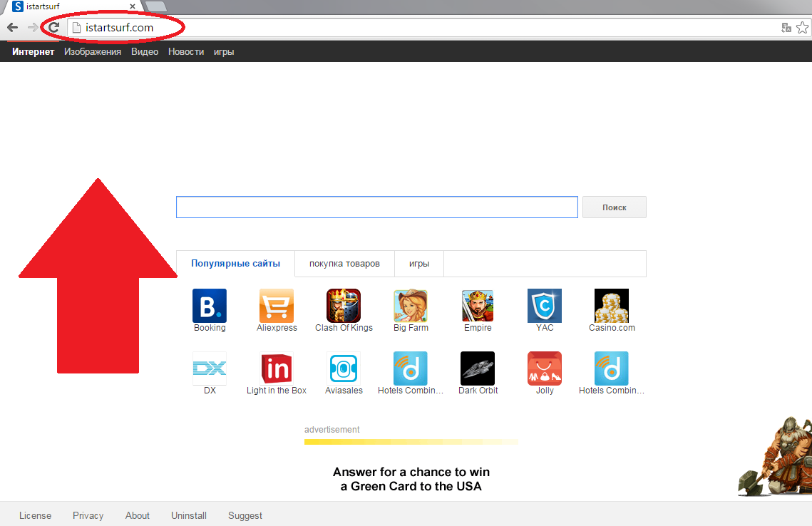Screen dimensions: 812x526
Task: Reload the page with the refresh icon
Action: point(53,27)
